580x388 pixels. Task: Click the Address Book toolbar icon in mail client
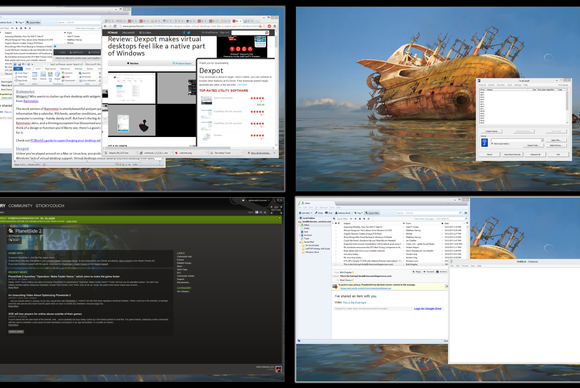click(343, 213)
